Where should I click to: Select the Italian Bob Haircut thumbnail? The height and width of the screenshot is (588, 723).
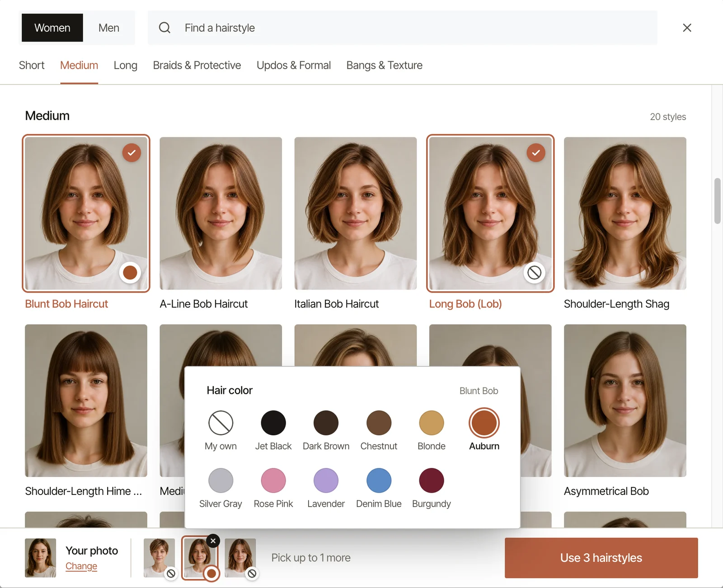click(x=355, y=213)
